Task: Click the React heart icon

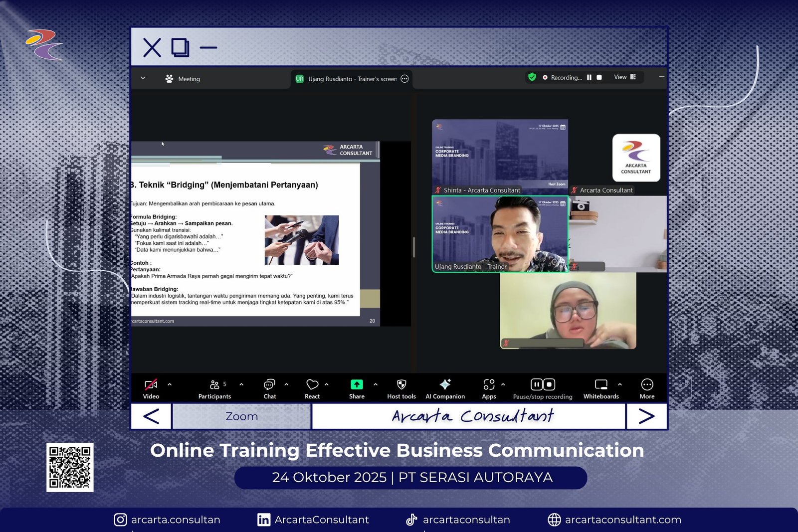Action: tap(312, 388)
